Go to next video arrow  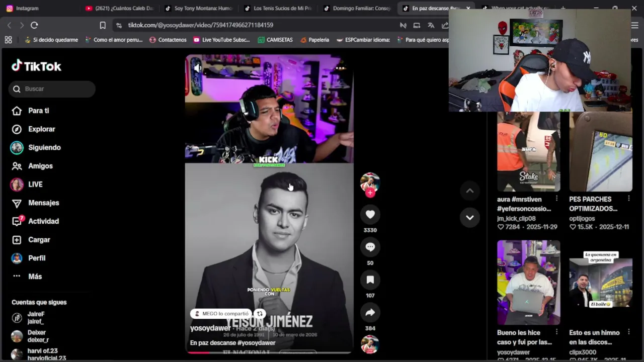point(469,218)
